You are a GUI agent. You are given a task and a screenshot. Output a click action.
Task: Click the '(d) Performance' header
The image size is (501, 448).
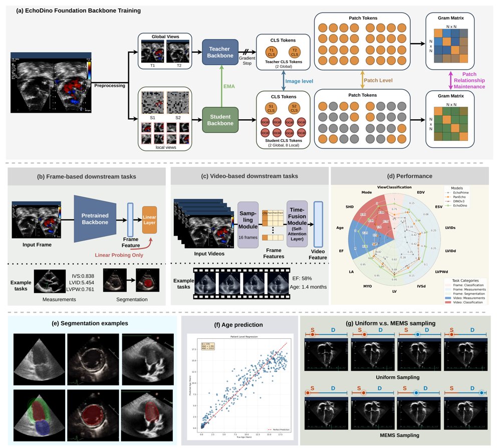tap(410, 176)
